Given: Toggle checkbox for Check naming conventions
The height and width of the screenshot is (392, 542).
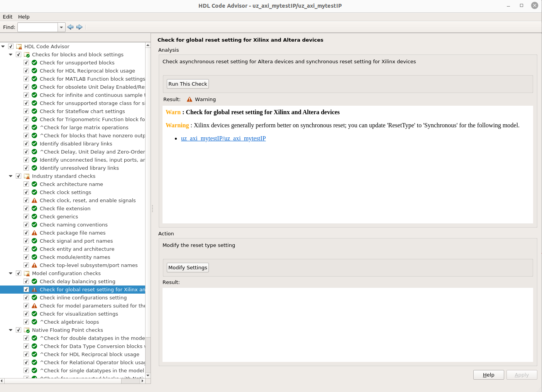Looking at the screenshot, I should pyautogui.click(x=26, y=225).
